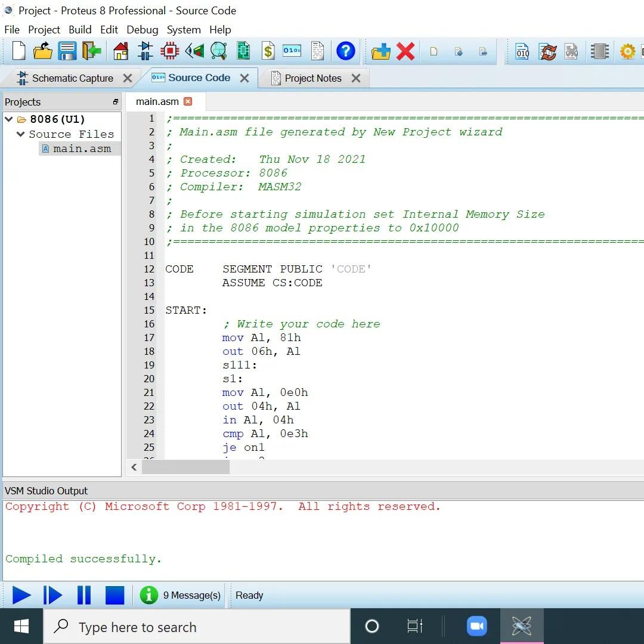Open Cortana circle on the taskbar
This screenshot has height=644, width=644.
pyautogui.click(x=371, y=626)
